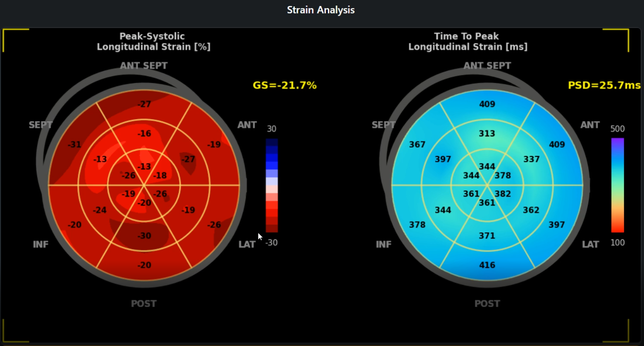Select the -24 segment in the strain map
This screenshot has height=346, width=644.
click(x=100, y=210)
